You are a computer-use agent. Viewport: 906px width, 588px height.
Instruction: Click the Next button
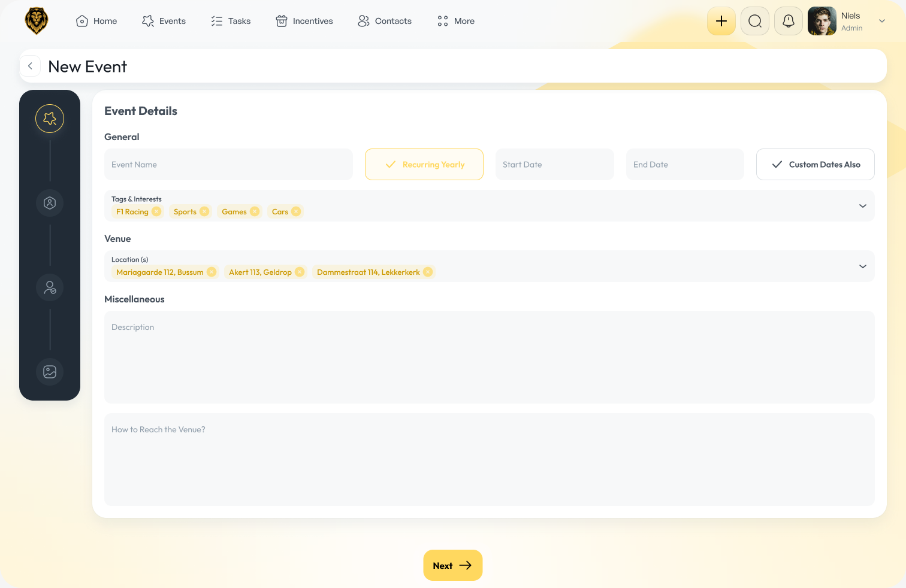pos(453,565)
